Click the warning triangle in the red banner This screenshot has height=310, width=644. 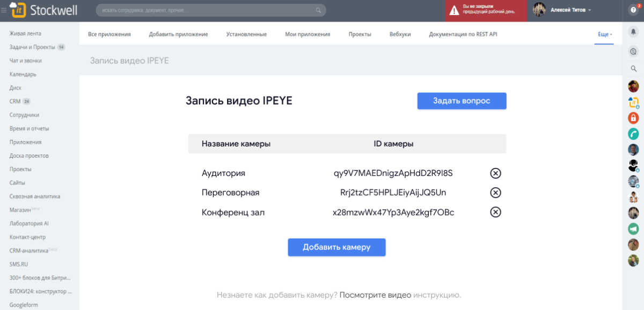pos(454,10)
